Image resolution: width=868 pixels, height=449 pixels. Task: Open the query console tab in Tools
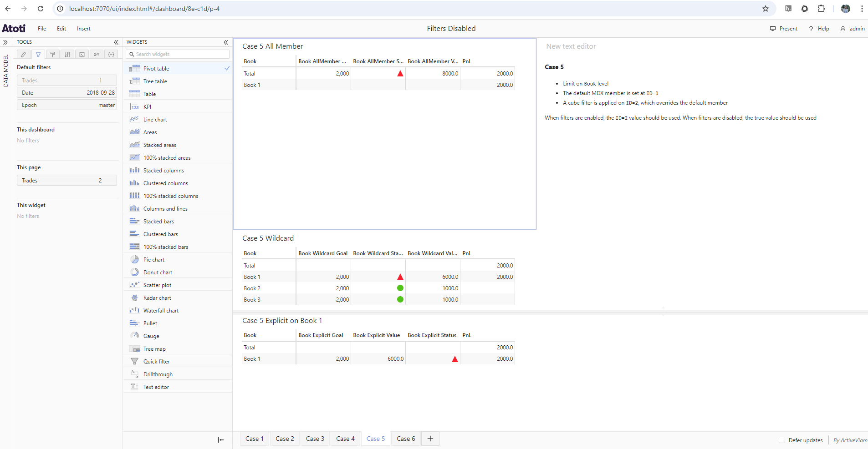(82, 55)
